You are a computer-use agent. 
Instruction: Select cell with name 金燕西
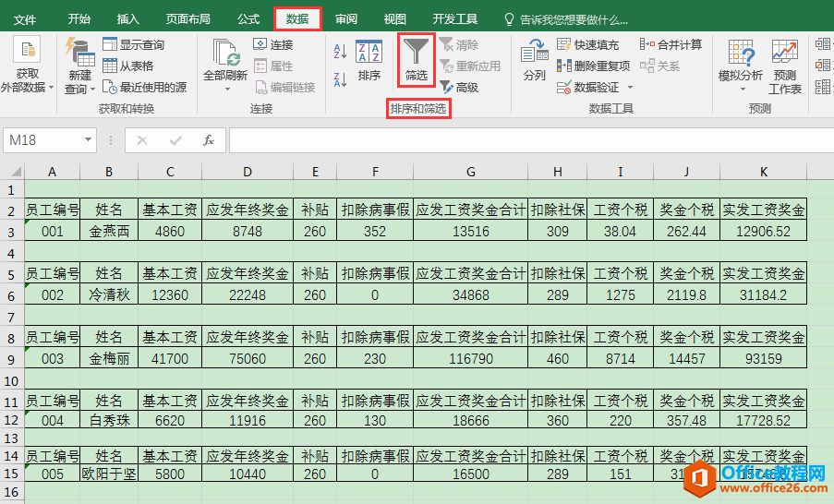click(109, 232)
